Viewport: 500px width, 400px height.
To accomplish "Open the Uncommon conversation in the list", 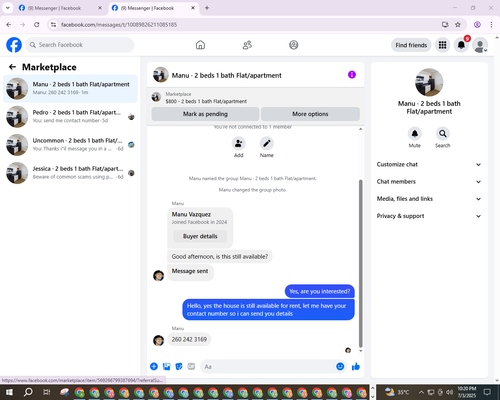I will pos(70,145).
